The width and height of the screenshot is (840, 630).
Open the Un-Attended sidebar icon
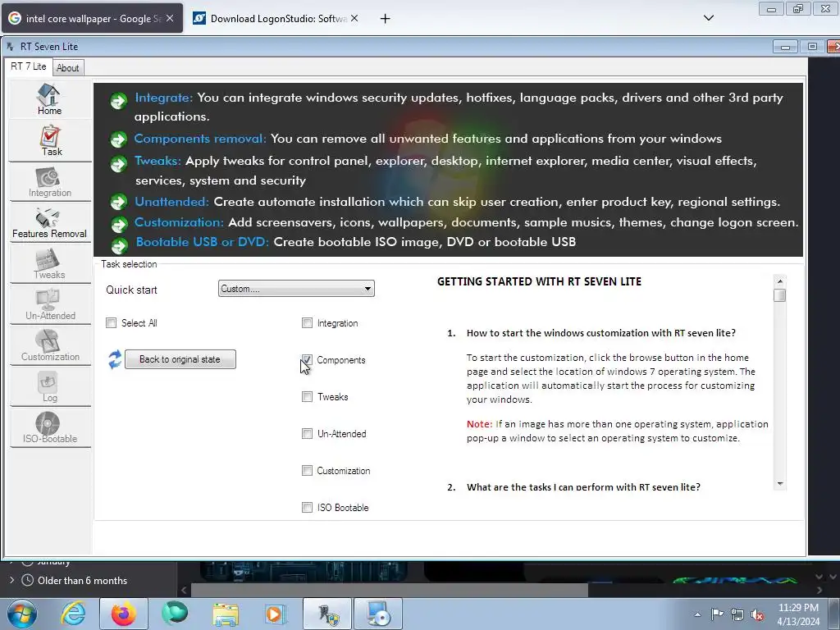click(x=49, y=305)
